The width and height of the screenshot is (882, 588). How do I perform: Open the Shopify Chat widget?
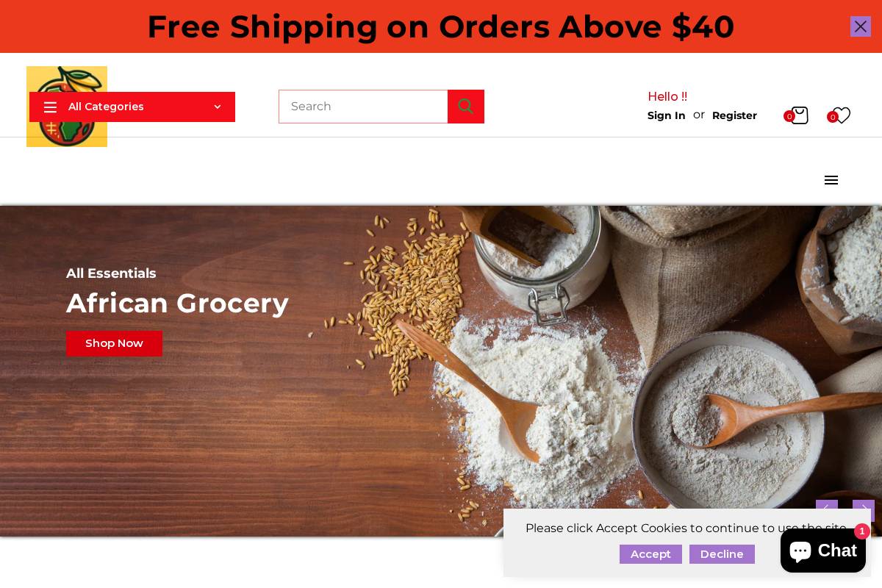pos(823,551)
